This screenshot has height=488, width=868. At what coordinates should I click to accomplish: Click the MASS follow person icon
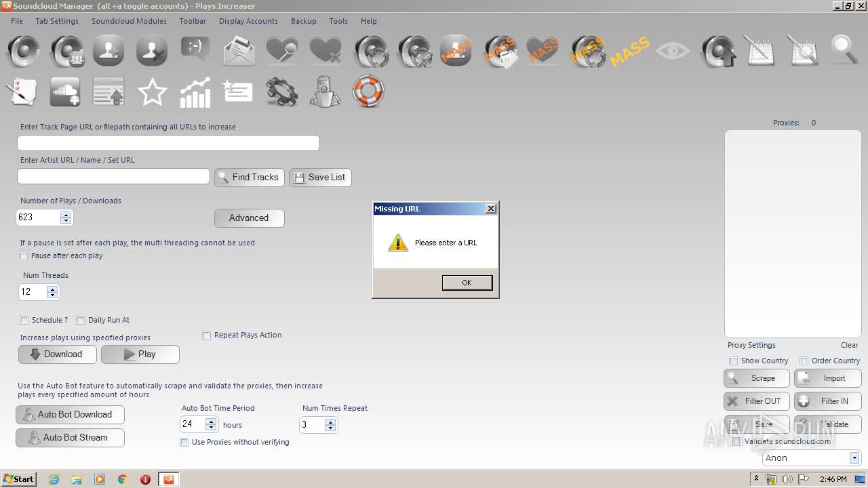coord(456,51)
